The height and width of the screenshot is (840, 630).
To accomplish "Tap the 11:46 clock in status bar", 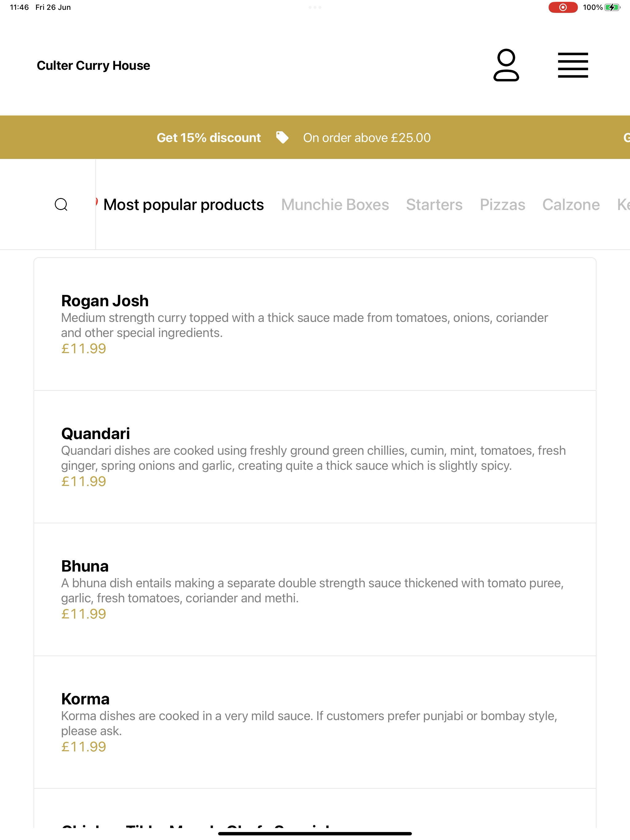I will tap(19, 7).
